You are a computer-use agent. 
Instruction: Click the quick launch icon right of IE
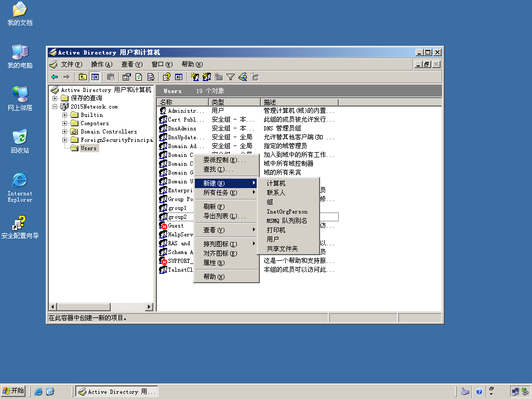(50, 392)
